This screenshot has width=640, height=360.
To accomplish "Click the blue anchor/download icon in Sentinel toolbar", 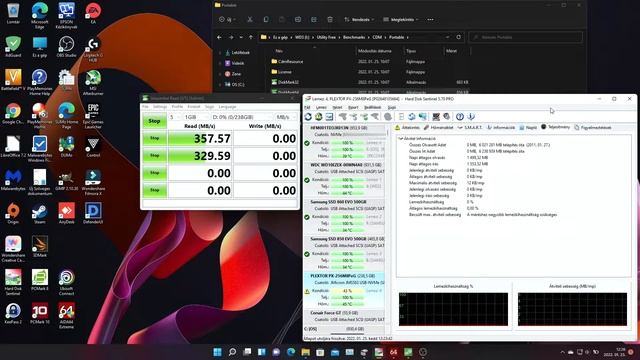I will pos(471,117).
